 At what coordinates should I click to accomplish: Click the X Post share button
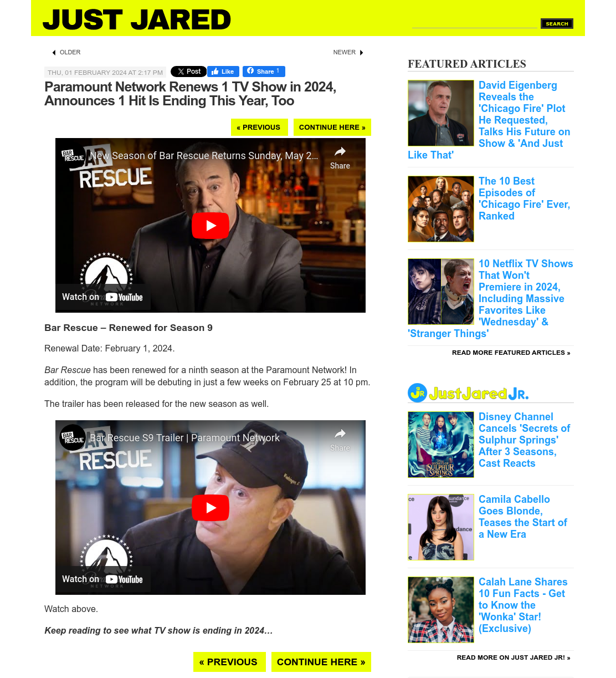tap(188, 72)
